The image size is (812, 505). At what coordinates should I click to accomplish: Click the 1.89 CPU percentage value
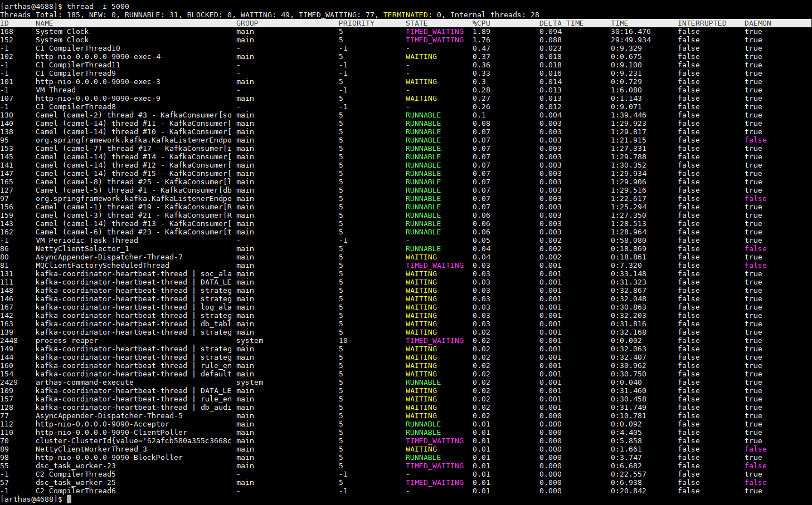(482, 32)
